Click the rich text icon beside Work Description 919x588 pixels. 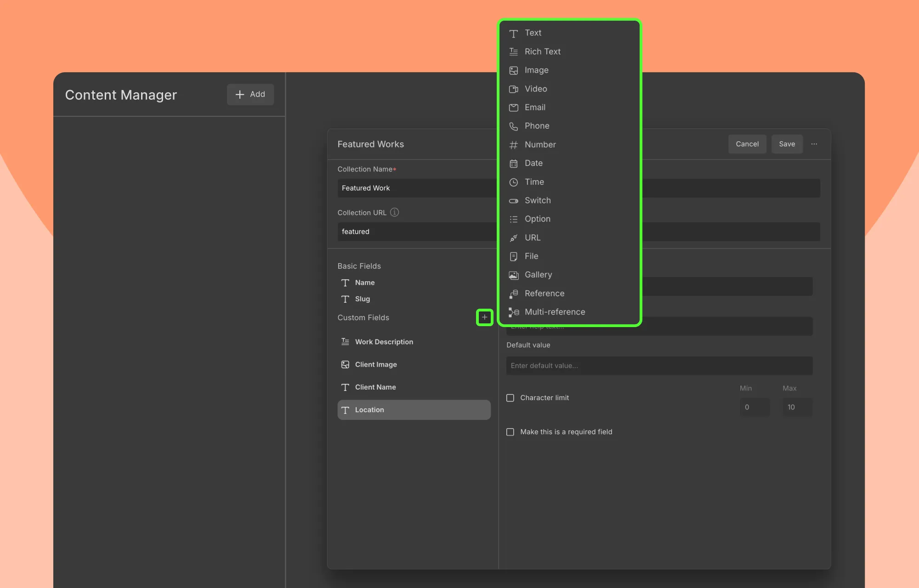345,342
